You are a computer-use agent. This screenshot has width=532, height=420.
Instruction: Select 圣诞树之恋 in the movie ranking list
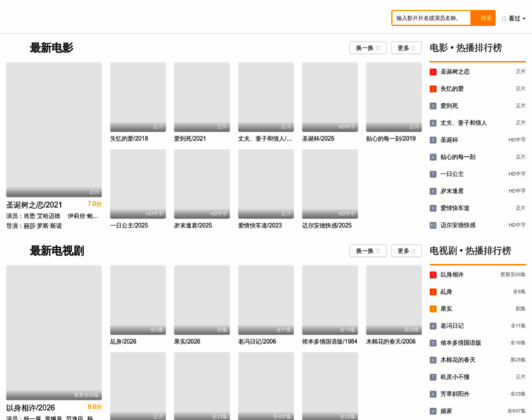(x=477, y=71)
